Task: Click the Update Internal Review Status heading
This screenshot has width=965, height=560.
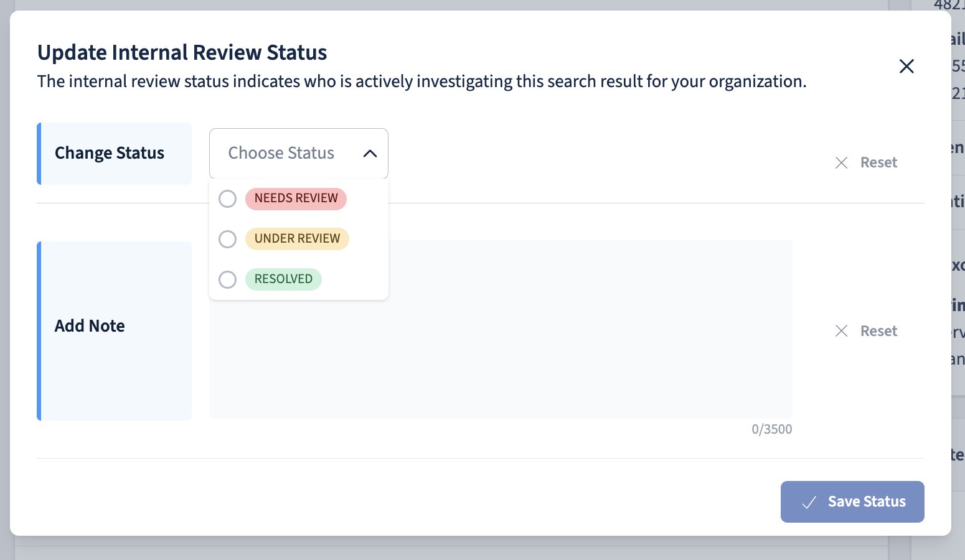Action: click(x=182, y=52)
